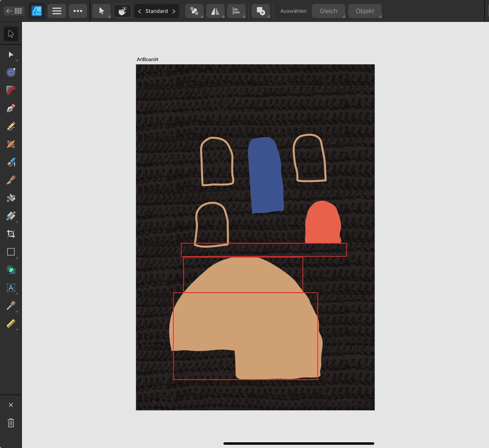Choose the Vector Brush tool
The width and height of the screenshot is (489, 448).
point(11,162)
